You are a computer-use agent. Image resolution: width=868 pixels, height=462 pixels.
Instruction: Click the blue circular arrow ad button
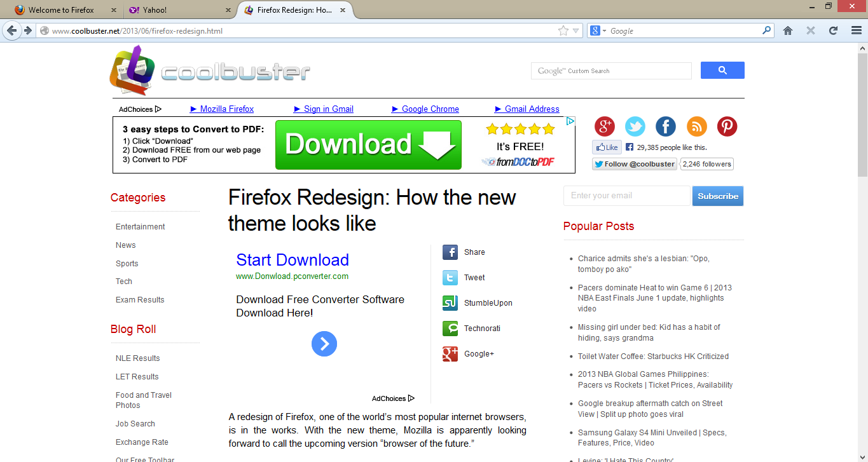324,344
